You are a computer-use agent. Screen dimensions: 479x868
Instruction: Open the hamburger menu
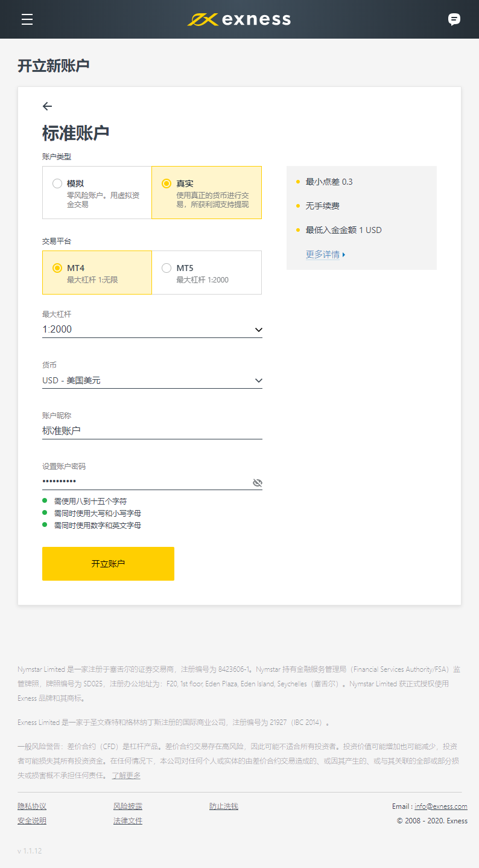tap(27, 19)
